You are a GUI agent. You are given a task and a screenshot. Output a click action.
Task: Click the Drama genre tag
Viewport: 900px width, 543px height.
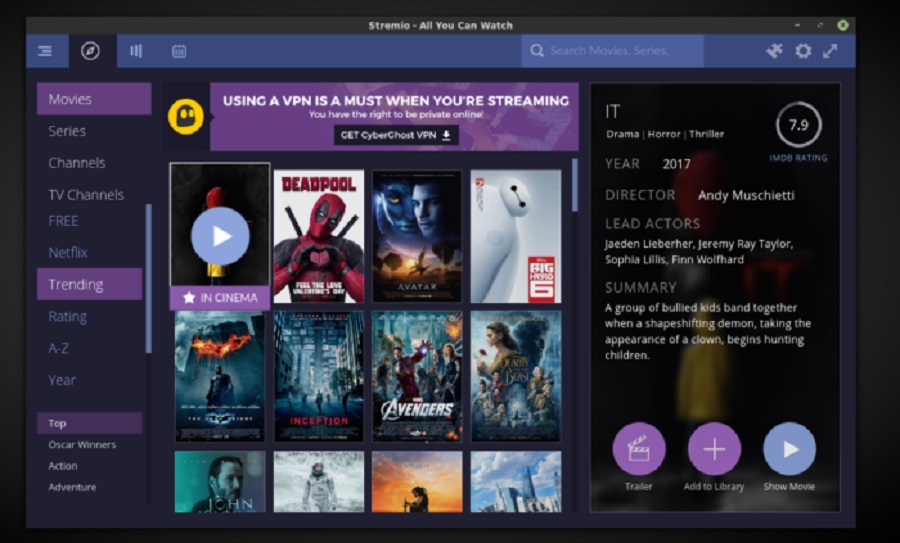pyautogui.click(x=622, y=134)
